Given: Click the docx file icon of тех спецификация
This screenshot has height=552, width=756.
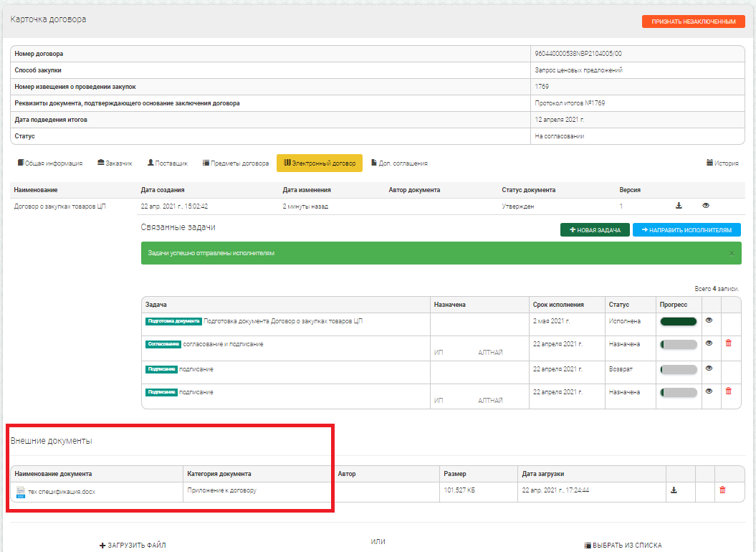Looking at the screenshot, I should 20,492.
